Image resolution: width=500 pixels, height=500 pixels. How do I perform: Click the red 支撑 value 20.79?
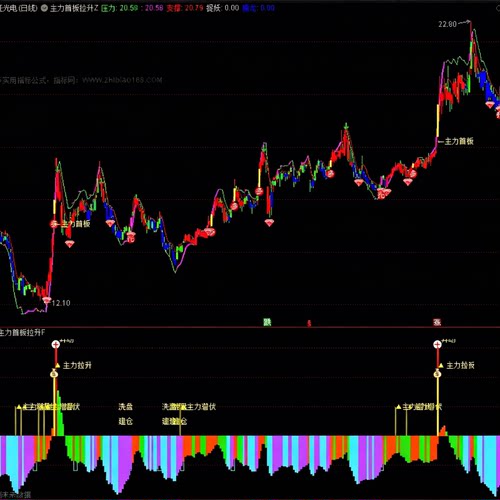pos(194,8)
